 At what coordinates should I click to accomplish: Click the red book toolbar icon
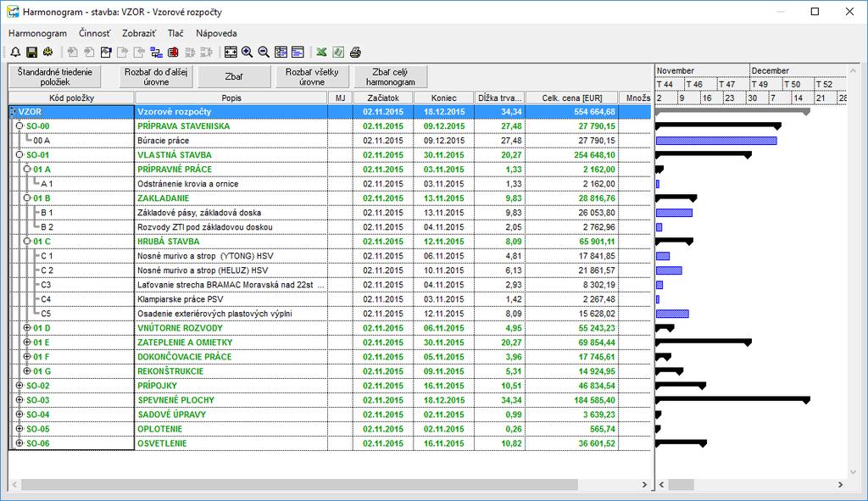pos(173,52)
